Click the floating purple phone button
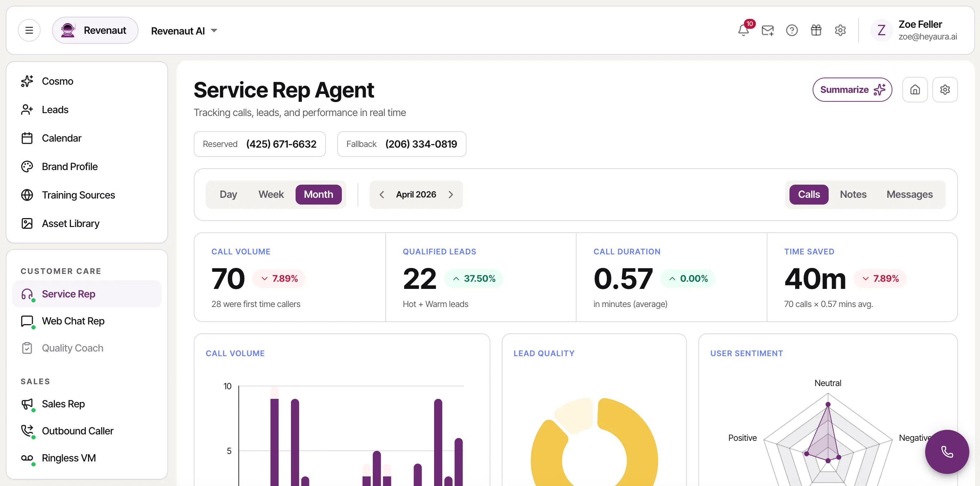980x486 pixels. [x=947, y=451]
